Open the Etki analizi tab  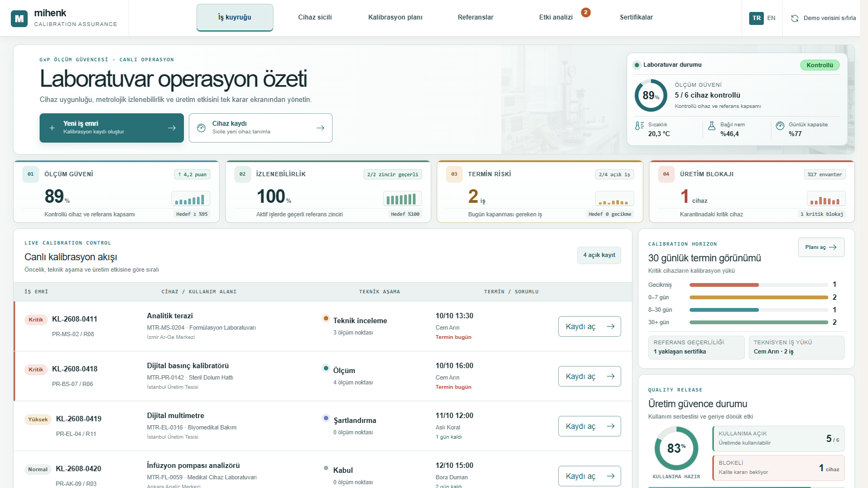tap(556, 17)
